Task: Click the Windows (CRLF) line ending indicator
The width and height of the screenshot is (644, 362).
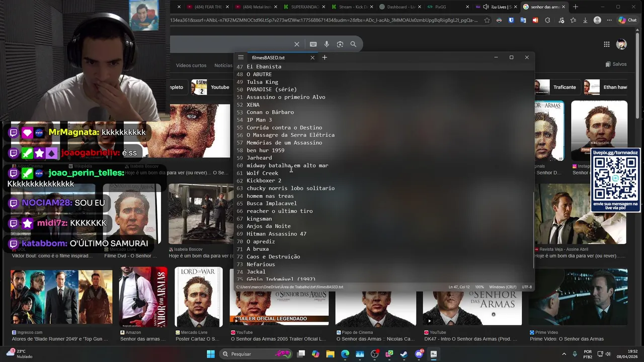Action: tap(503, 287)
